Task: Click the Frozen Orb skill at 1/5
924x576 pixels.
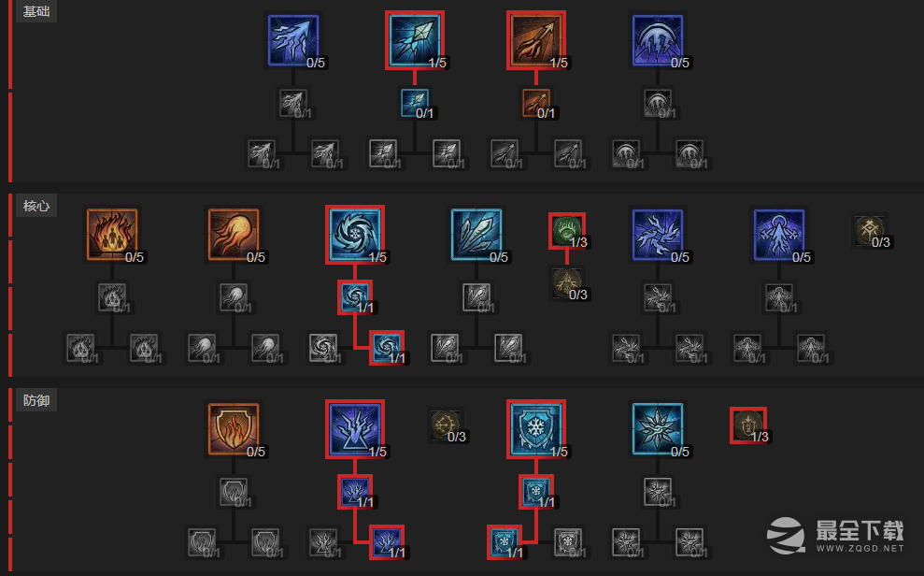Action: pos(355,234)
